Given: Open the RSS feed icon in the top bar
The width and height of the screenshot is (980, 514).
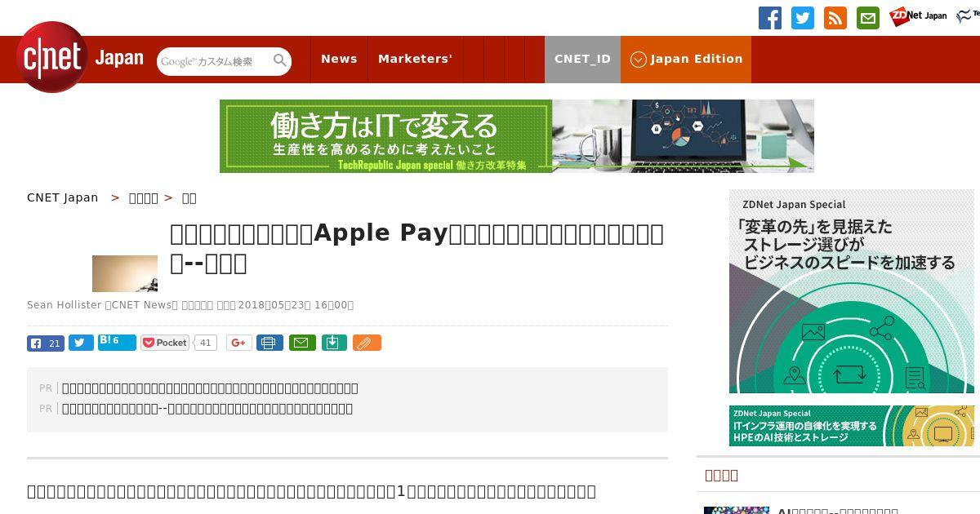Looking at the screenshot, I should tap(835, 18).
